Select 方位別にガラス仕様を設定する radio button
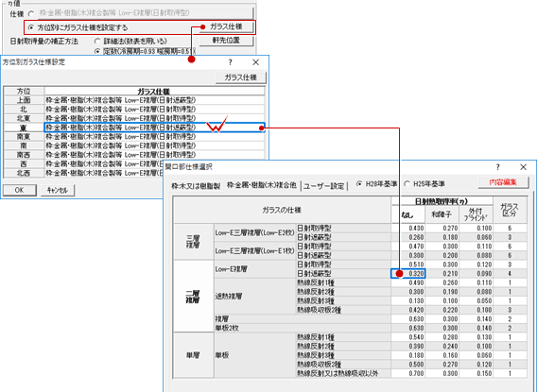The width and height of the screenshot is (537, 392). [x=31, y=27]
